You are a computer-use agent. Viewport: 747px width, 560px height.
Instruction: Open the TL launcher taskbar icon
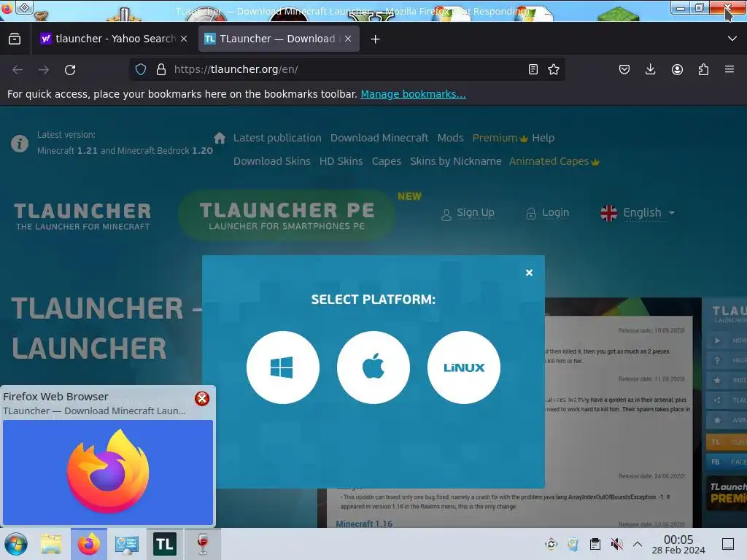tap(164, 544)
